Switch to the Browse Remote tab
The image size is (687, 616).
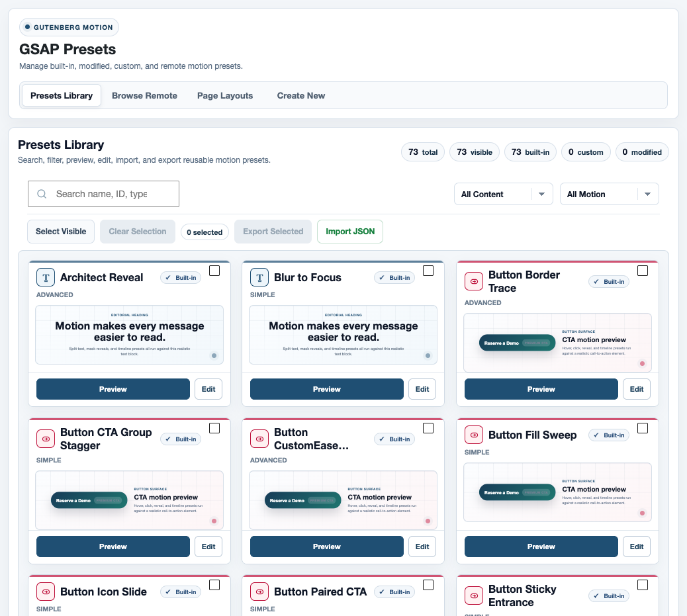click(x=144, y=95)
